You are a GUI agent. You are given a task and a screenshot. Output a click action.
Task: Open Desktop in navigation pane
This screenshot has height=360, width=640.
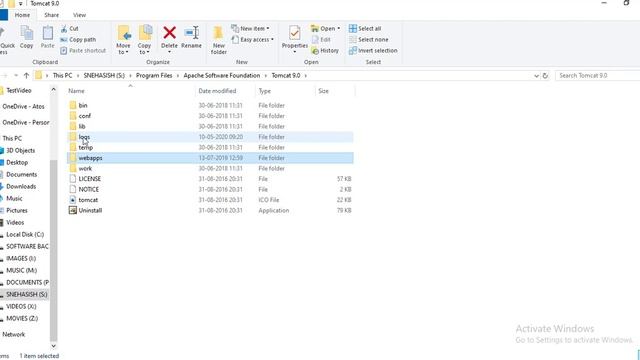[17, 162]
